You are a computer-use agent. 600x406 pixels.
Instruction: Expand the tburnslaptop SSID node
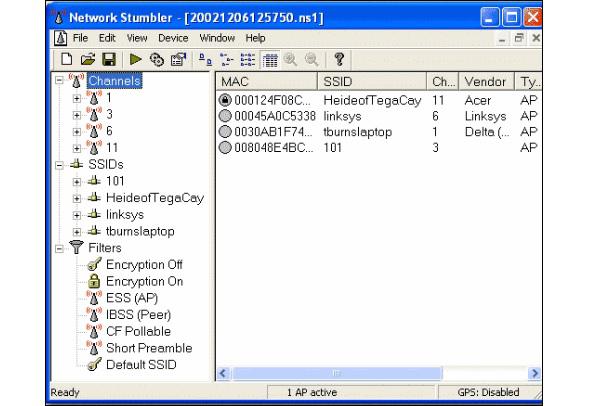[x=77, y=232]
